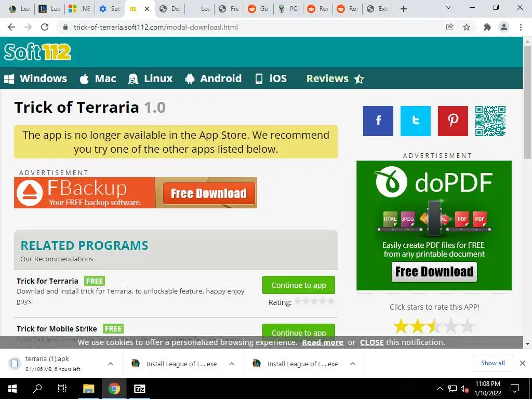This screenshot has height=399, width=532.
Task: Open Chrome's three-dot menu
Action: pos(521,27)
